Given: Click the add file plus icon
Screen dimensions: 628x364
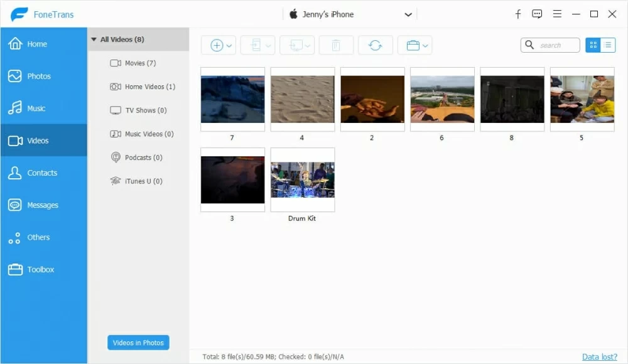Looking at the screenshot, I should pyautogui.click(x=217, y=45).
